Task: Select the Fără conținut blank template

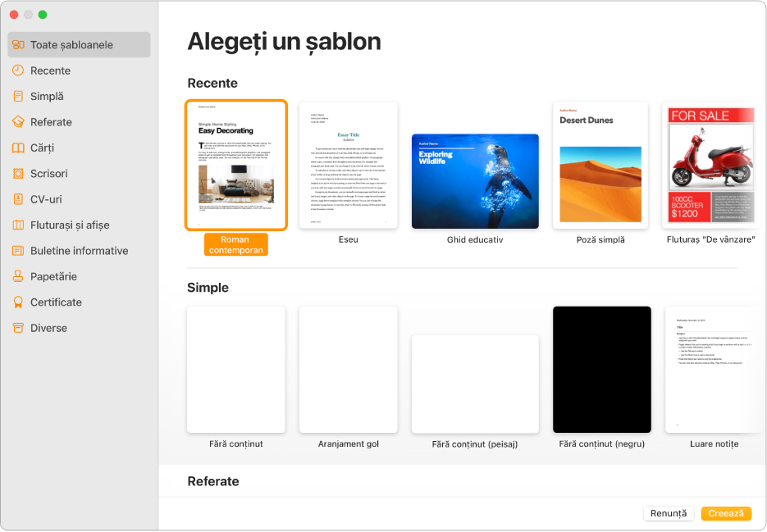Action: (x=235, y=370)
